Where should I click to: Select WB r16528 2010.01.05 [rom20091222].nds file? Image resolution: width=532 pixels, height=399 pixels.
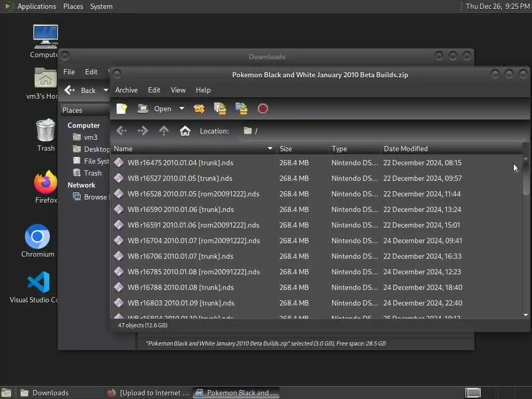coord(193,194)
